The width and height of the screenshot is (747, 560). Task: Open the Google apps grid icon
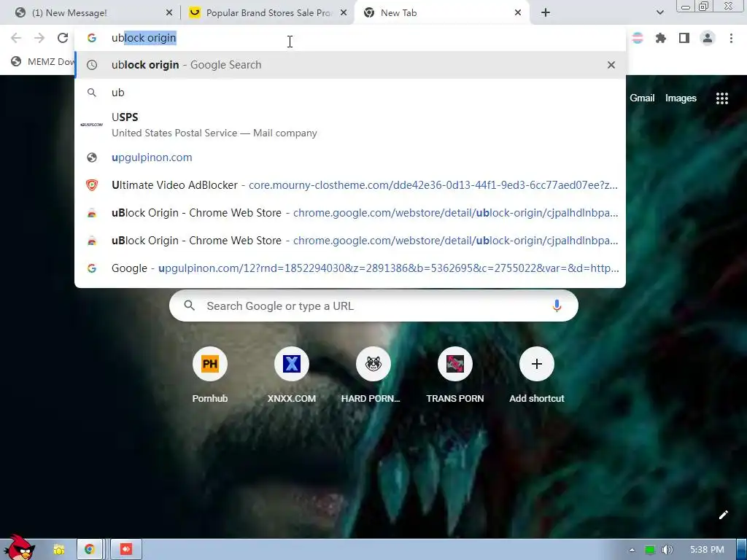click(x=721, y=98)
